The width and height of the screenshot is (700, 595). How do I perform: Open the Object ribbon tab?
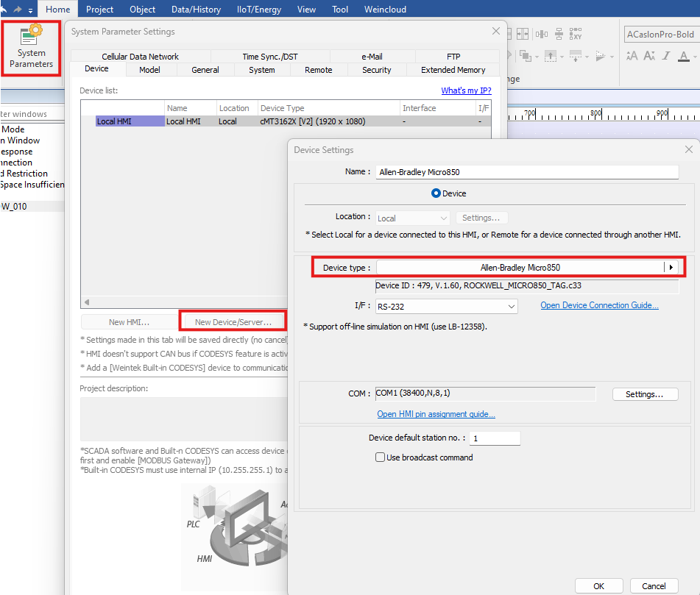click(142, 9)
